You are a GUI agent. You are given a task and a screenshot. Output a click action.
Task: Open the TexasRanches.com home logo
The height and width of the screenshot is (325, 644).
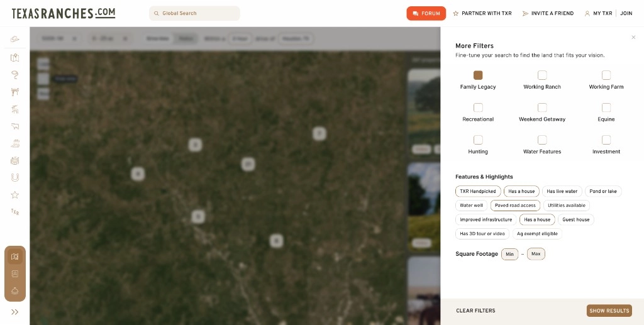point(64,13)
